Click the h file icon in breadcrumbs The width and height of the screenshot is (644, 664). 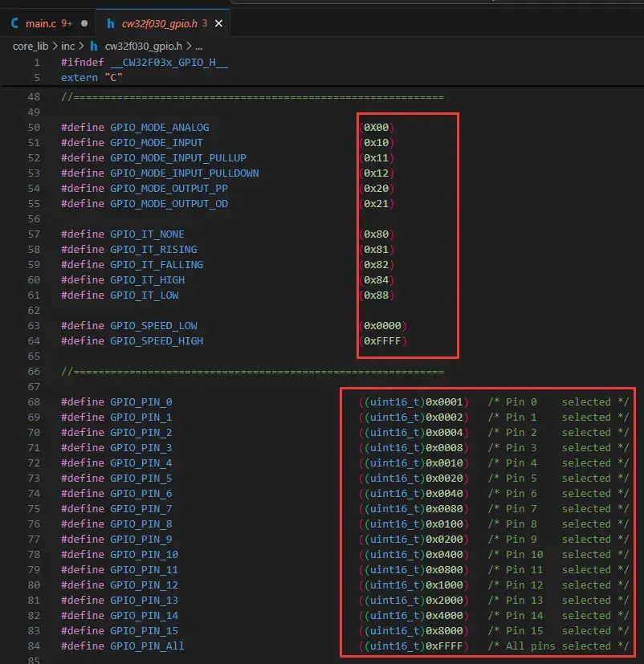pos(93,47)
